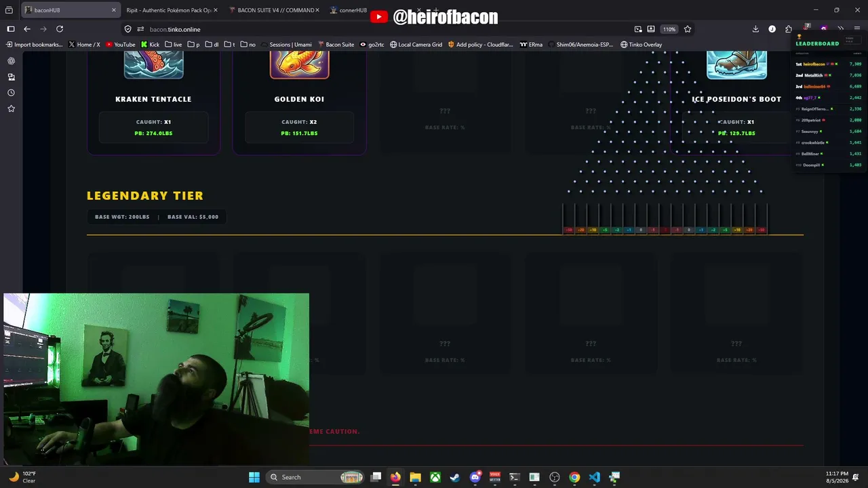Open the go2rtc bookmark
This screenshot has height=488, width=868.
coord(372,45)
